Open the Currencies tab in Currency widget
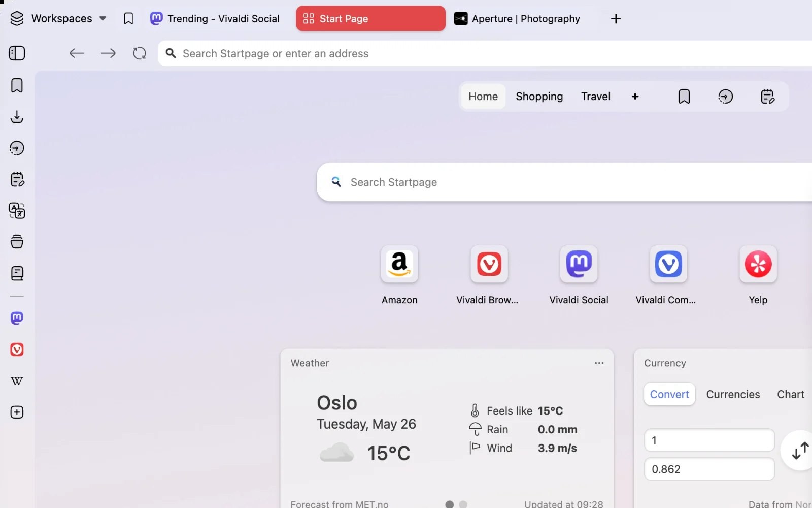Screen dimensions: 812x508 pos(733,395)
